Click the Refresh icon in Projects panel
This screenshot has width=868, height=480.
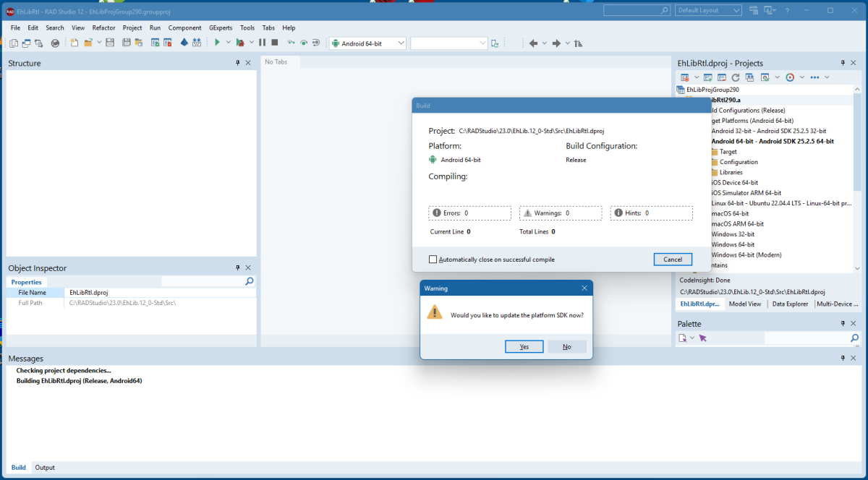736,77
